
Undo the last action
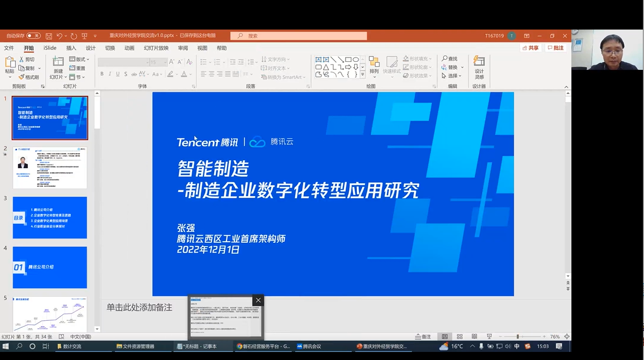point(60,36)
